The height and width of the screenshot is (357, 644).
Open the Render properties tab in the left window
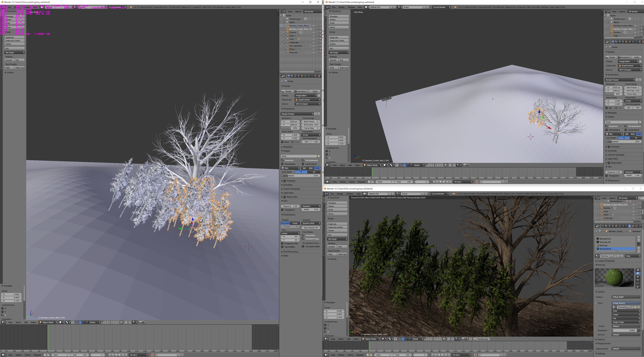point(289,76)
